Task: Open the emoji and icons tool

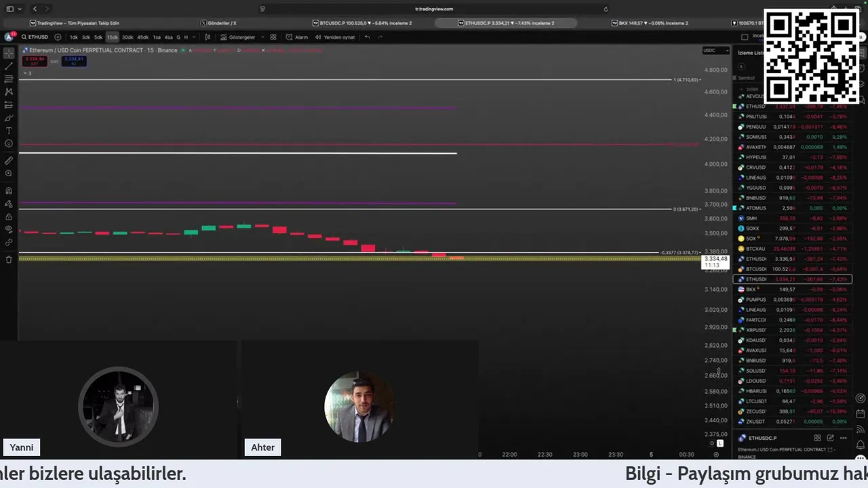Action: click(x=9, y=144)
